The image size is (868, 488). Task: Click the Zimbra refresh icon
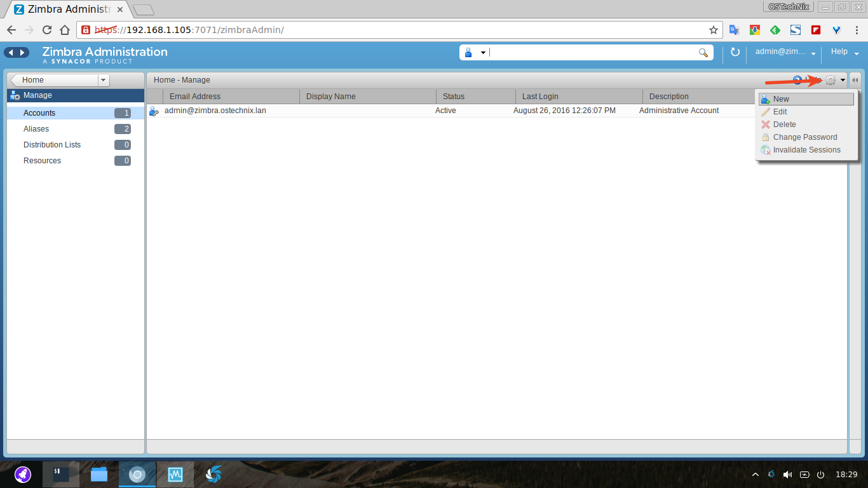point(735,52)
